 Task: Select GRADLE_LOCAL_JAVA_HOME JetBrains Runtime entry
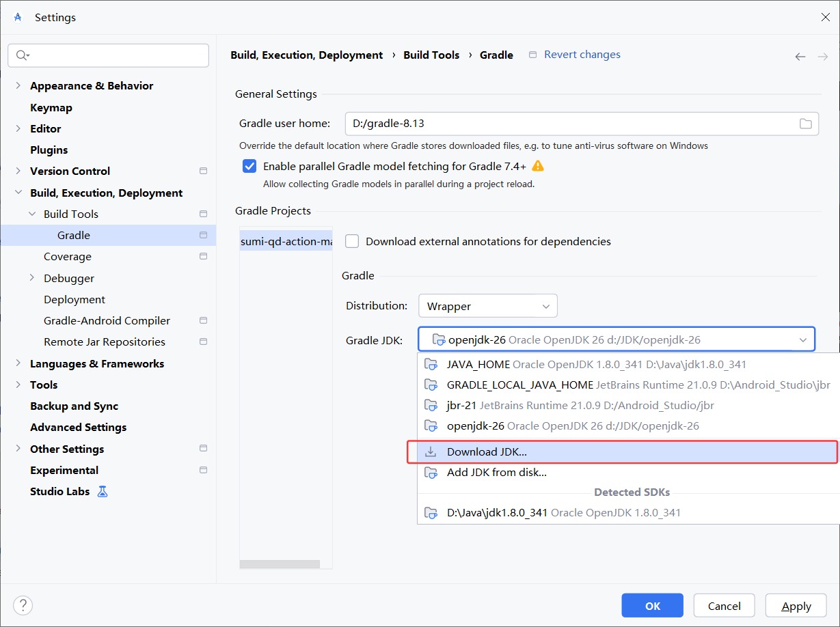pos(628,385)
